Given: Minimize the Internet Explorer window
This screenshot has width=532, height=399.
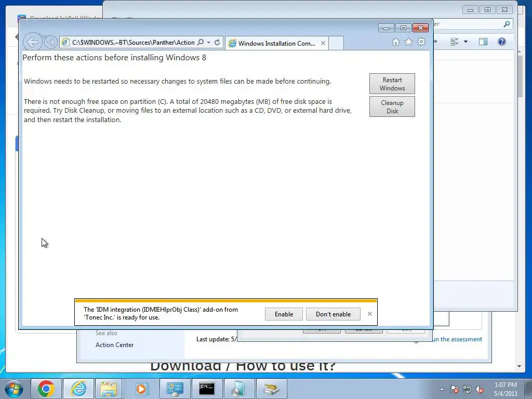Looking at the screenshot, I should pyautogui.click(x=386, y=28).
